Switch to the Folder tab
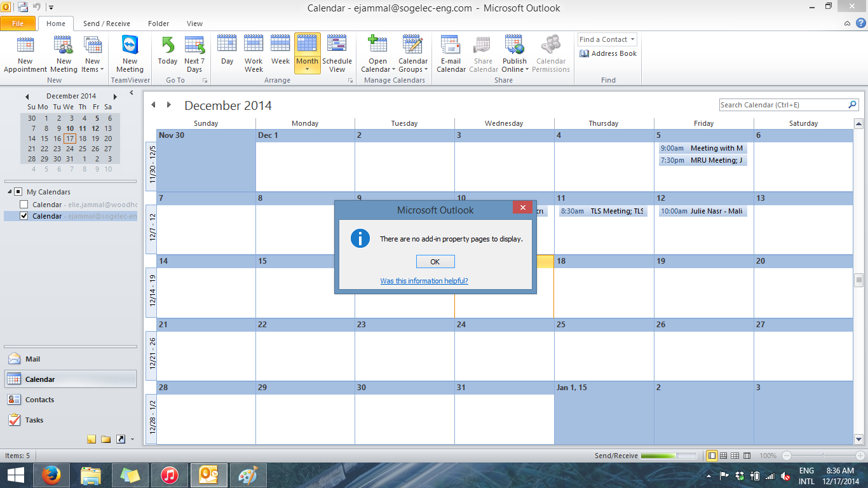The width and height of the screenshot is (868, 488). click(159, 24)
